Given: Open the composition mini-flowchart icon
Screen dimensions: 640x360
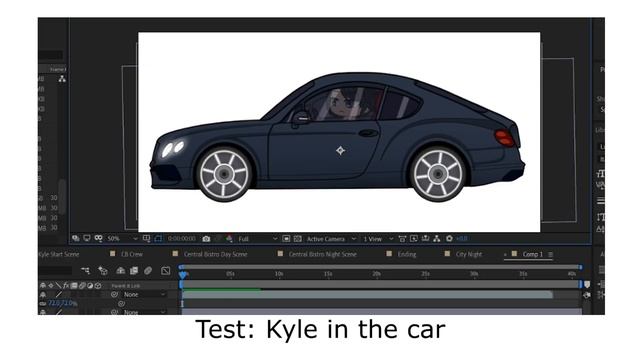Looking at the screenshot, I should [x=85, y=271].
